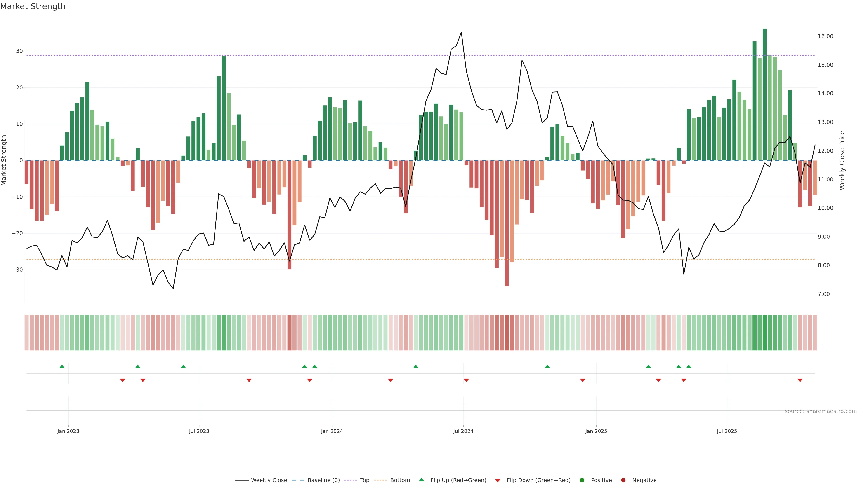This screenshot has width=868, height=488.
Task: Click the deepest red negative strength bar
Action: tap(507, 223)
